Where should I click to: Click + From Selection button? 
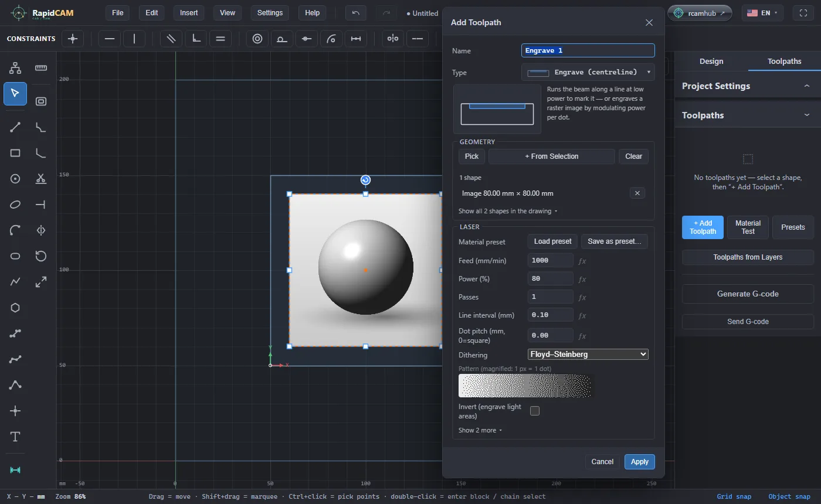click(551, 156)
